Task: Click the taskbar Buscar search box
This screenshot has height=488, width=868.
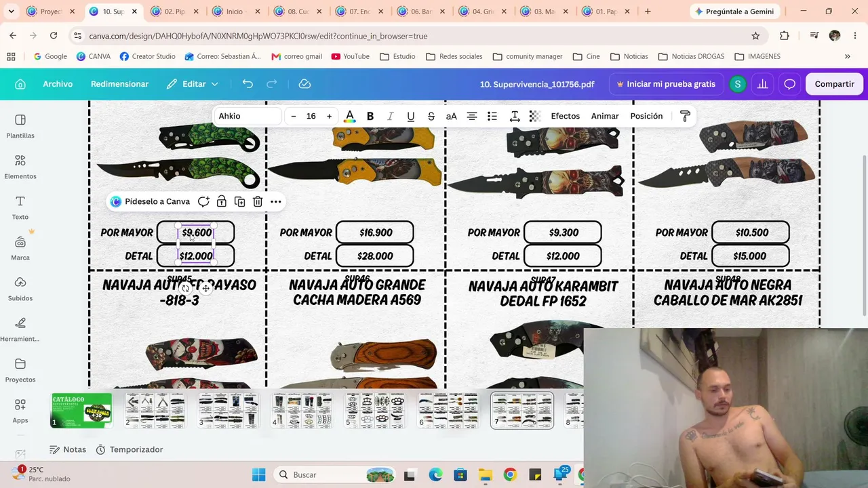Action: (x=336, y=474)
